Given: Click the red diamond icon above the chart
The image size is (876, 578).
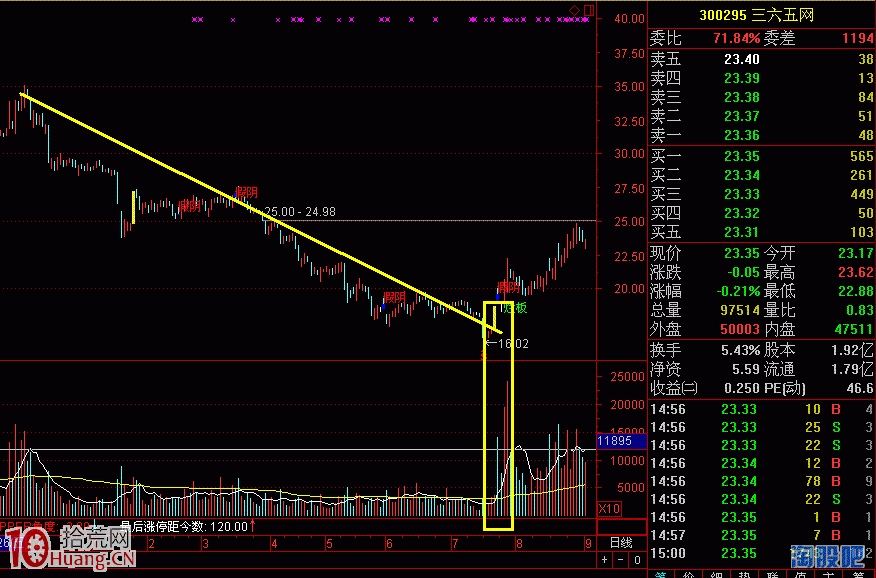Looking at the screenshot, I should point(574,10).
